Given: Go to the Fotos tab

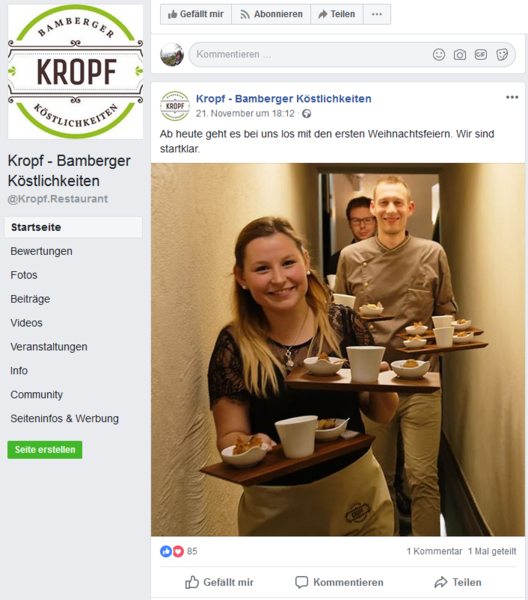Looking at the screenshot, I should pos(24,275).
